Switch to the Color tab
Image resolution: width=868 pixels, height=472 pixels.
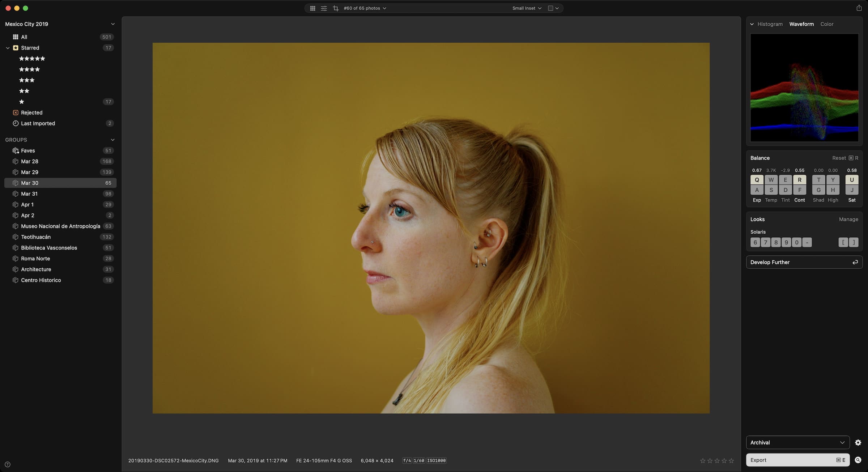coord(827,24)
